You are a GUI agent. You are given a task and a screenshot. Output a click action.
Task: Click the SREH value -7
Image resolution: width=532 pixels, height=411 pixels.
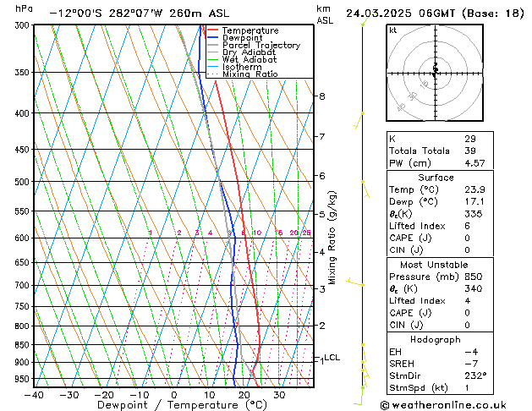coord(471,364)
